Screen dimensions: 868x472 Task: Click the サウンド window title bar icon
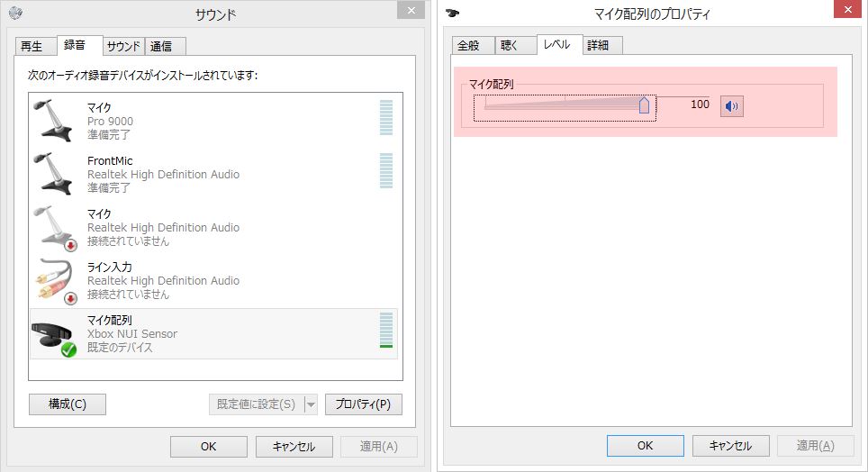click(15, 13)
